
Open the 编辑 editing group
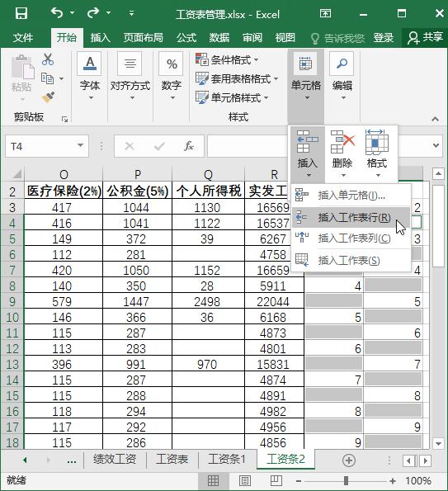[x=342, y=77]
